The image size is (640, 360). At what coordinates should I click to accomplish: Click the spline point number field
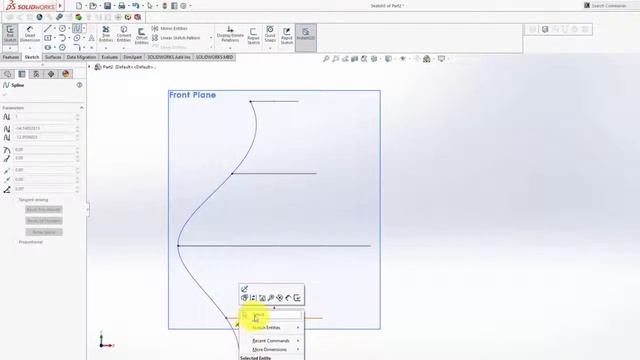(45, 117)
